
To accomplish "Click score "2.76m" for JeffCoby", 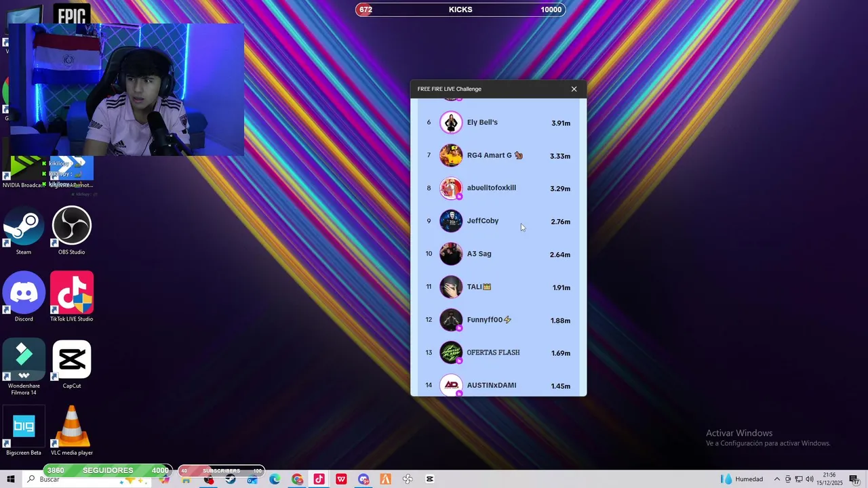I will [x=561, y=222].
